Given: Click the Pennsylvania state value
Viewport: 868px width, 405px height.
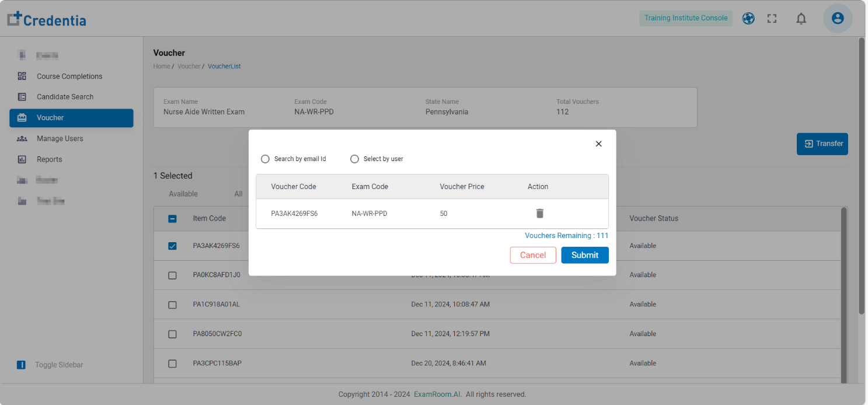Looking at the screenshot, I should pyautogui.click(x=447, y=112).
